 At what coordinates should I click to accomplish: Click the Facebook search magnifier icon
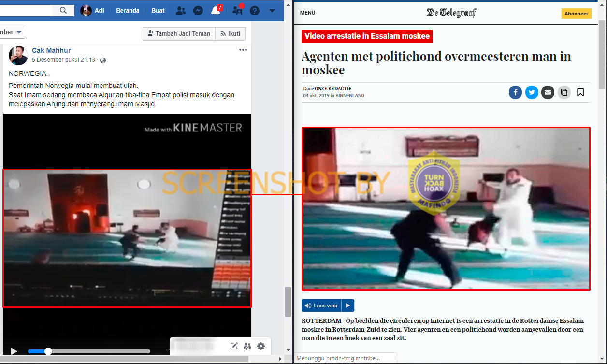coord(63,10)
